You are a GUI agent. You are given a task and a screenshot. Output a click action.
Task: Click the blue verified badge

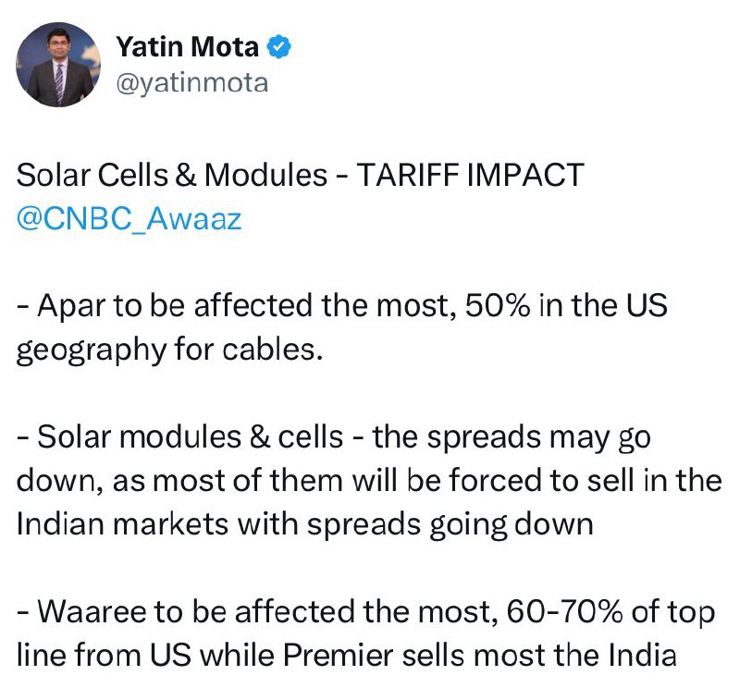click(279, 47)
